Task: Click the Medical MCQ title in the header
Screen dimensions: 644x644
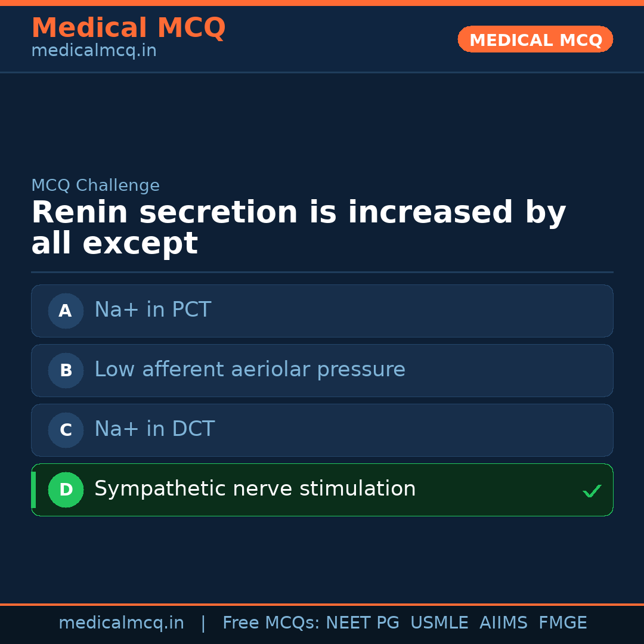Action: [128, 28]
